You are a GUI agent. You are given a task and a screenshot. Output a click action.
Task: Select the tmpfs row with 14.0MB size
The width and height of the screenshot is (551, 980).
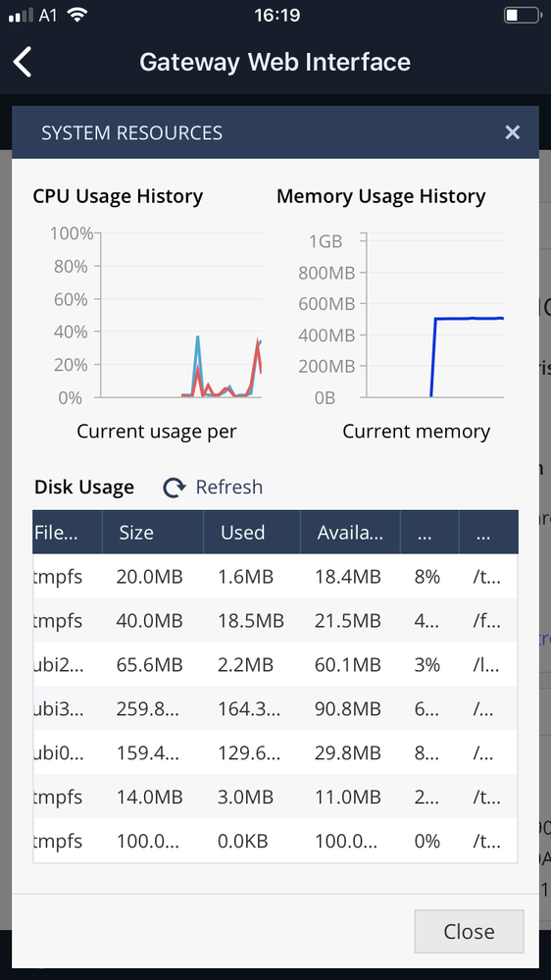tap(275, 797)
